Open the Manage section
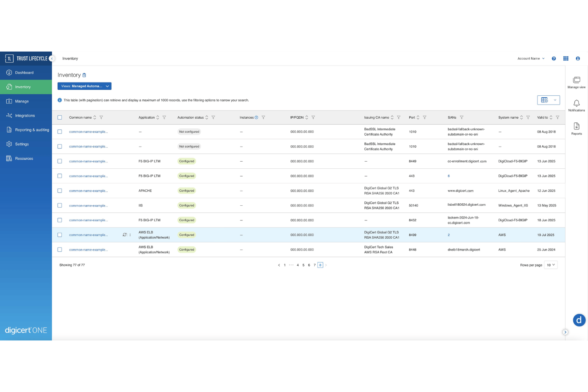Viewport: 588px width, 392px height. pyautogui.click(x=26, y=101)
